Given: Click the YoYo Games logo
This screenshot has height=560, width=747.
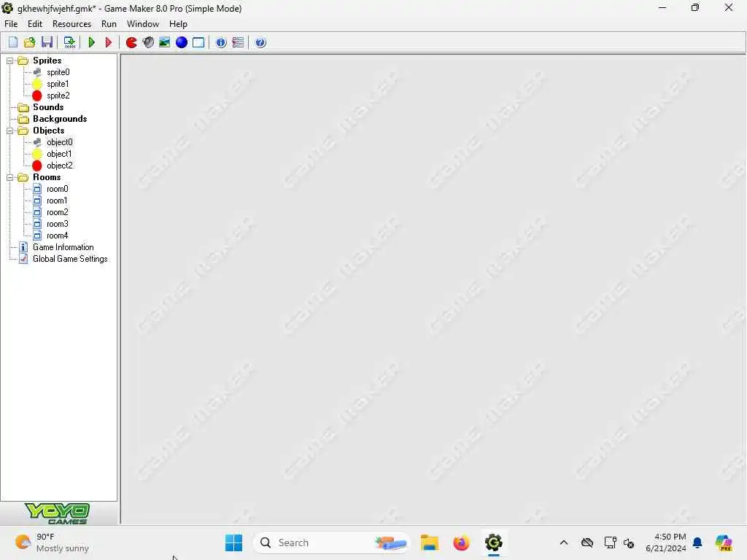Looking at the screenshot, I should pyautogui.click(x=58, y=514).
